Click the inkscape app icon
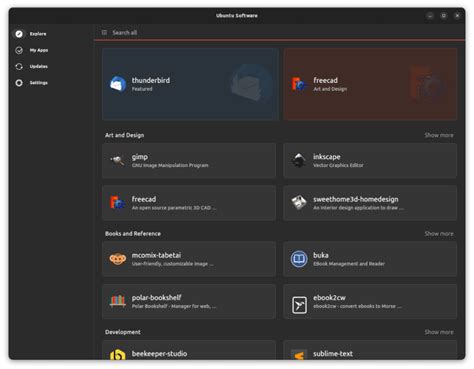474x369 pixels. 299,160
